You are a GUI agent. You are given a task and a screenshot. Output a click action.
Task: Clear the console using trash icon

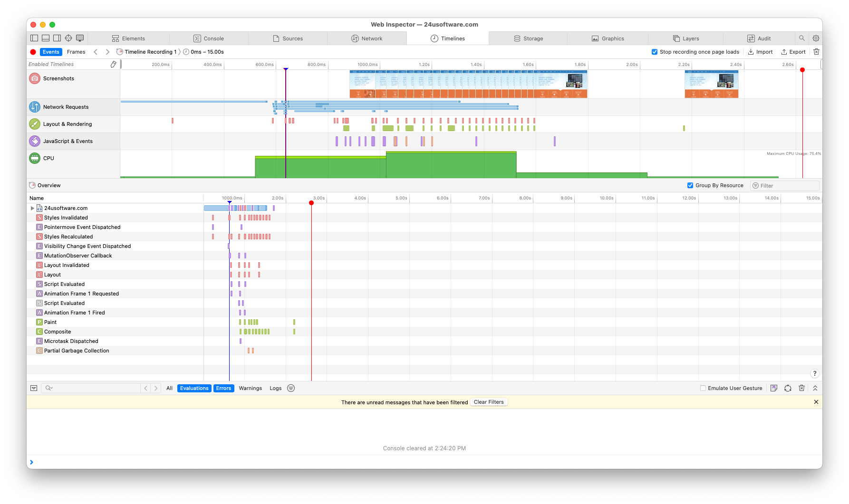pos(801,388)
